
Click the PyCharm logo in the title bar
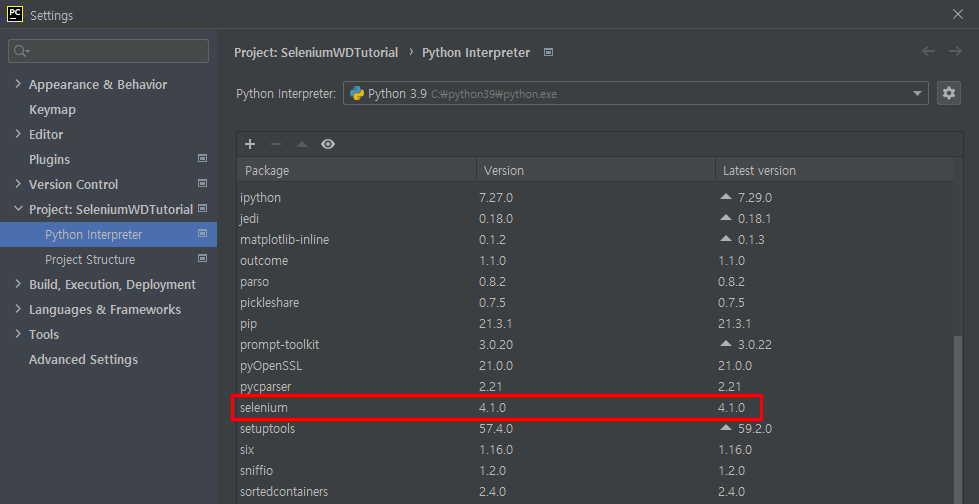pyautogui.click(x=15, y=14)
